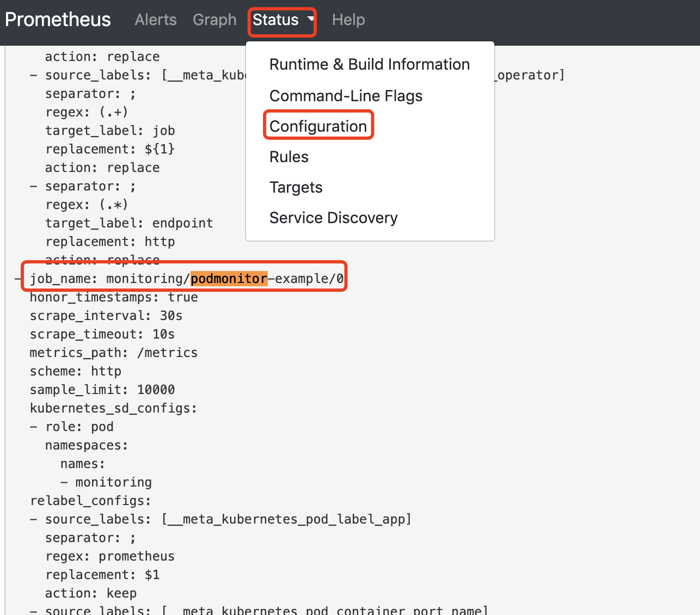Go to the Graph page
Viewport: 700px width, 615px height.
click(214, 20)
